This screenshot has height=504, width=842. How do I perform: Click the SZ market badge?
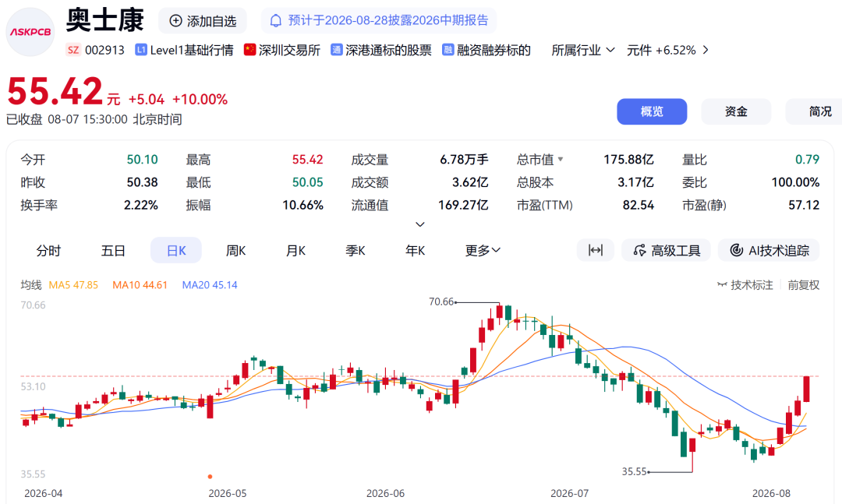[x=73, y=50]
